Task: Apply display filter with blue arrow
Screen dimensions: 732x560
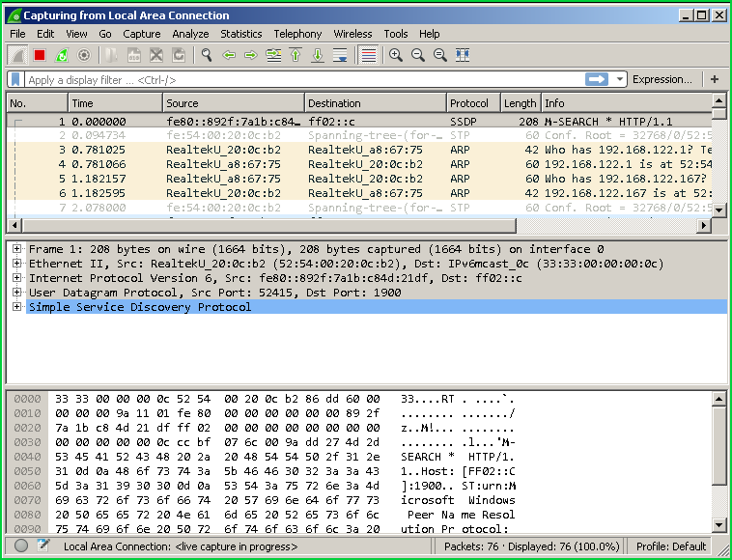Action: 597,80
